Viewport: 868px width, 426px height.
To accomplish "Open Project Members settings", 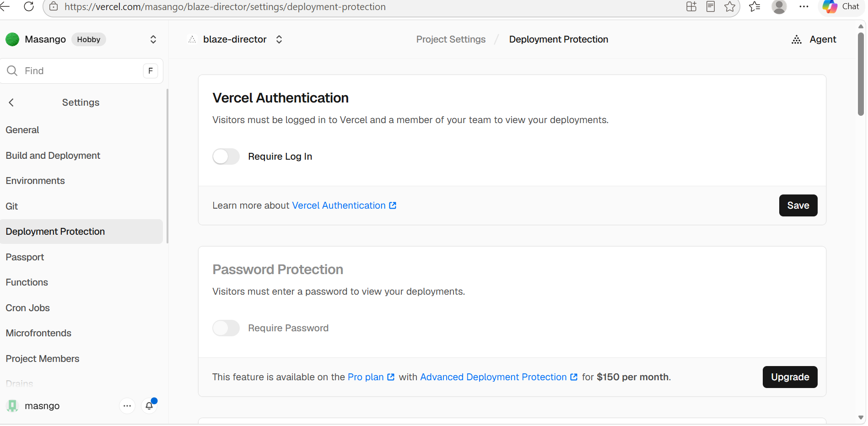I will [x=81, y=359].
